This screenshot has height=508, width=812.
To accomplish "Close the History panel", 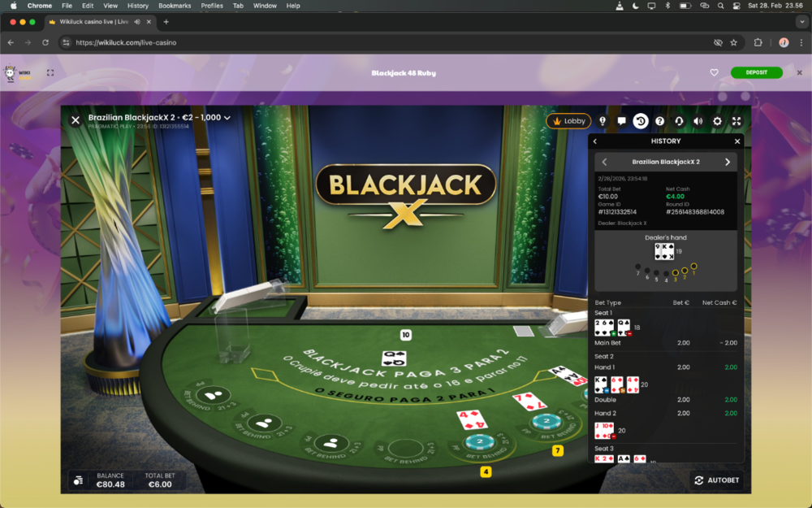I will coord(737,141).
